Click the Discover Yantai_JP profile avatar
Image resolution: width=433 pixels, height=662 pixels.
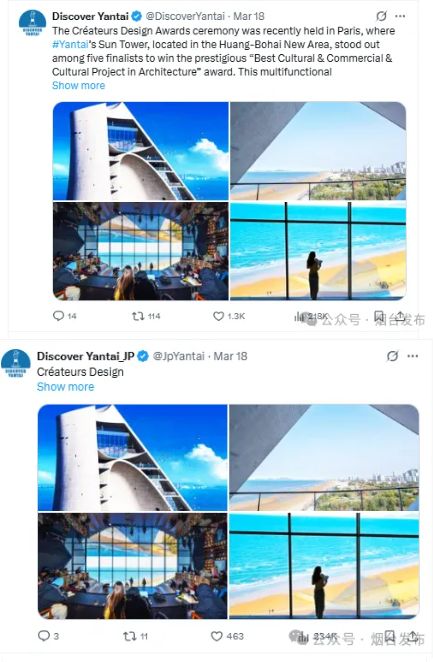16,363
